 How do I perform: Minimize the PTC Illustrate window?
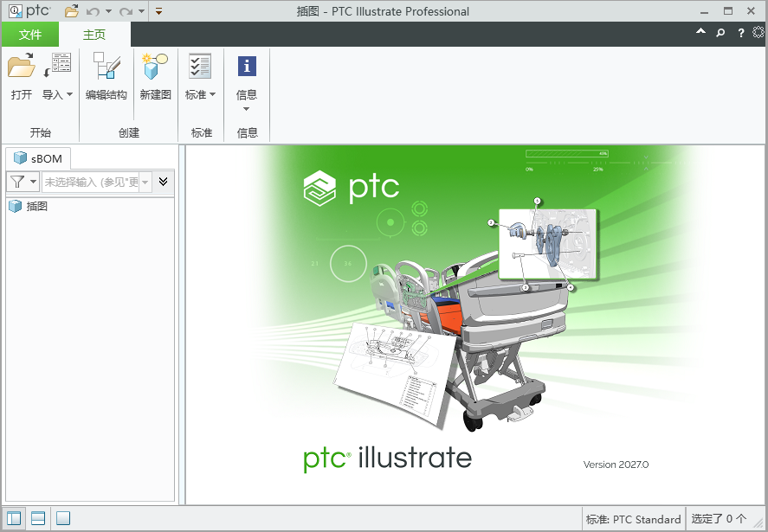coord(704,11)
